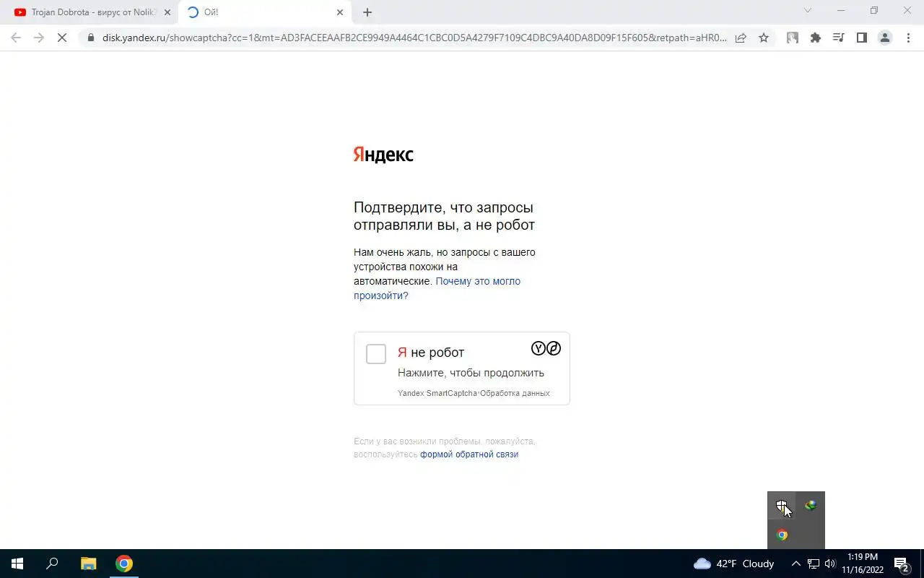Open the Chrome profile avatar
Image resolution: width=924 pixels, height=578 pixels.
point(885,38)
